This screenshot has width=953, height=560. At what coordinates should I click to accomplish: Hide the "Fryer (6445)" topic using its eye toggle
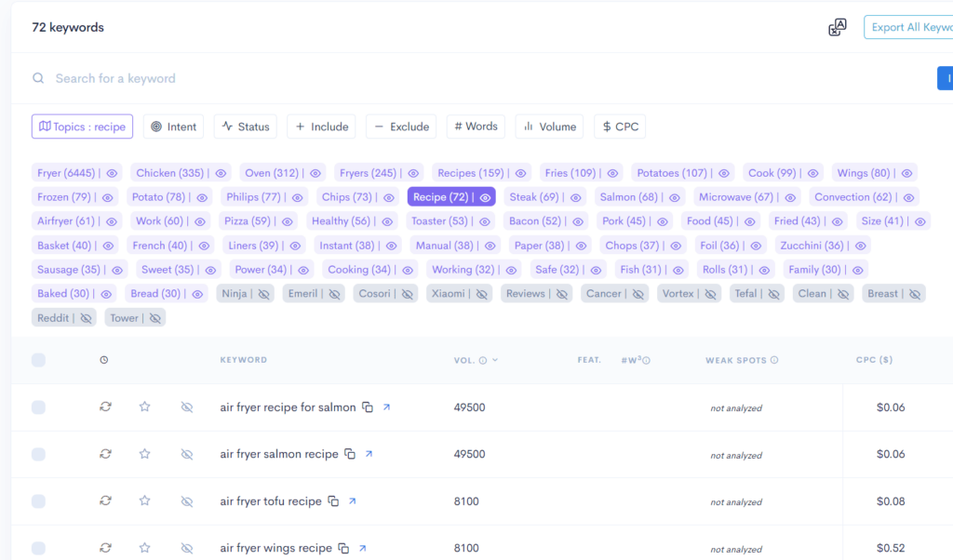tap(111, 172)
